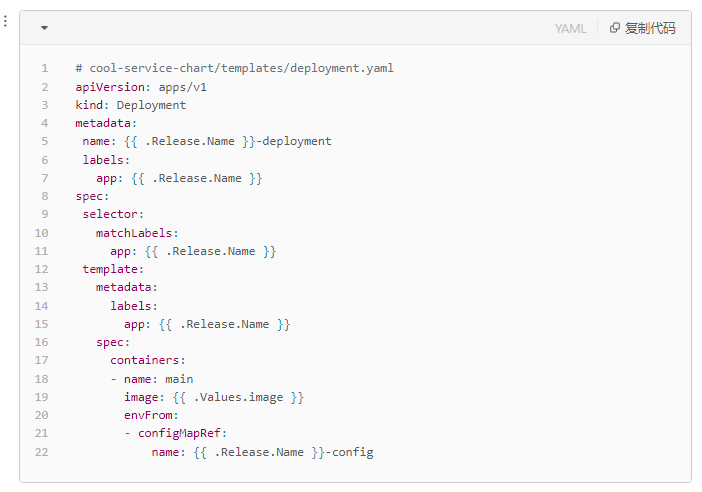Click the comment with deployment.yaml path
Screen dimensions: 702x492
click(x=235, y=68)
